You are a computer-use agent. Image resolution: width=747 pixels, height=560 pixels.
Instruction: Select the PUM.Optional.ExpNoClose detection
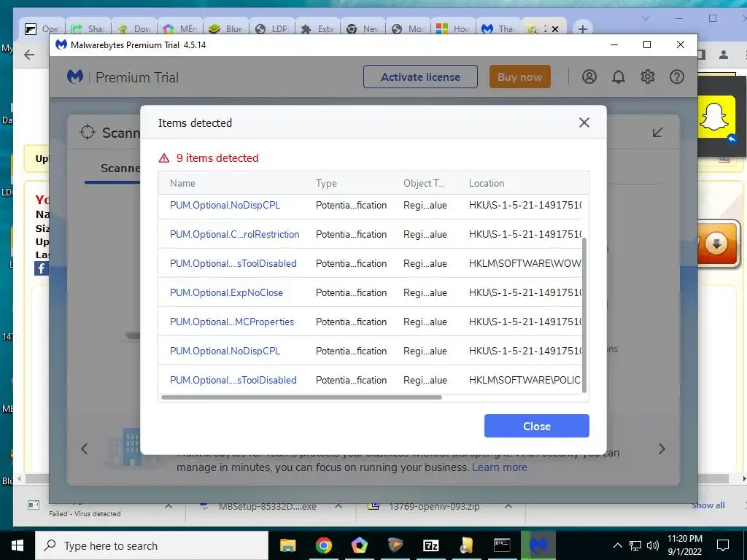pos(226,292)
